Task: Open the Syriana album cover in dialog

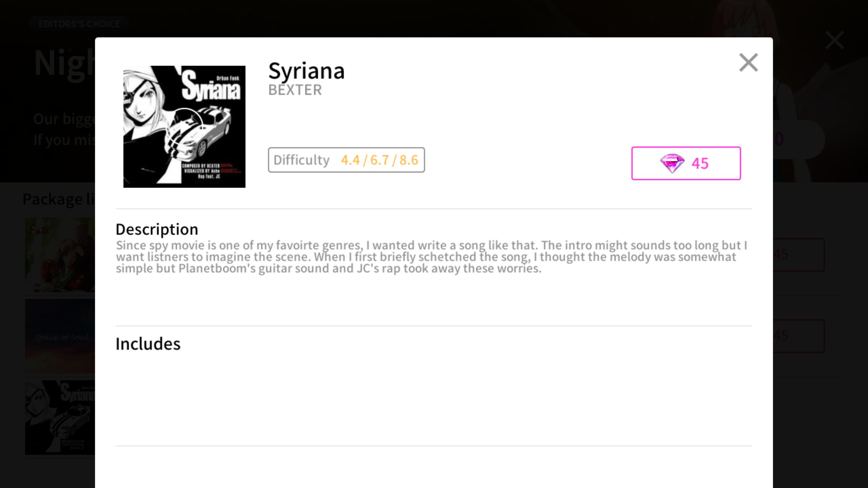Action: [184, 126]
